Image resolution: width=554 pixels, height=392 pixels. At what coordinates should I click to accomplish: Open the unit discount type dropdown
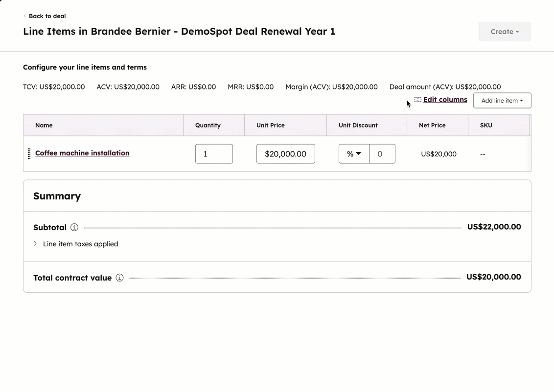pos(354,154)
